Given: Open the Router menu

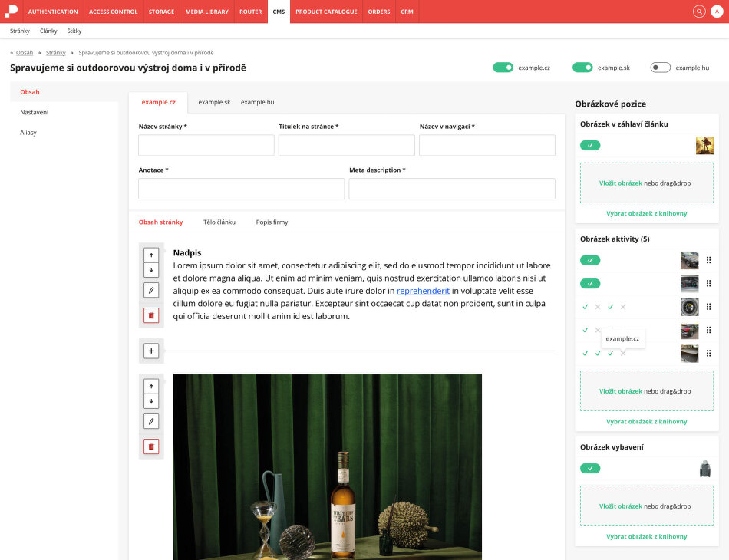Looking at the screenshot, I should pyautogui.click(x=251, y=12).
